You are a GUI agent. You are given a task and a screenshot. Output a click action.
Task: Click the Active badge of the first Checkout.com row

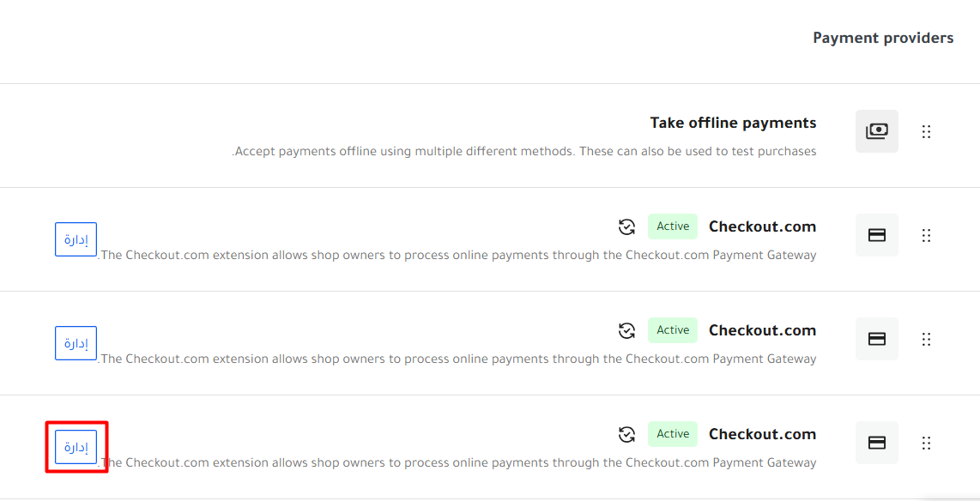click(673, 226)
